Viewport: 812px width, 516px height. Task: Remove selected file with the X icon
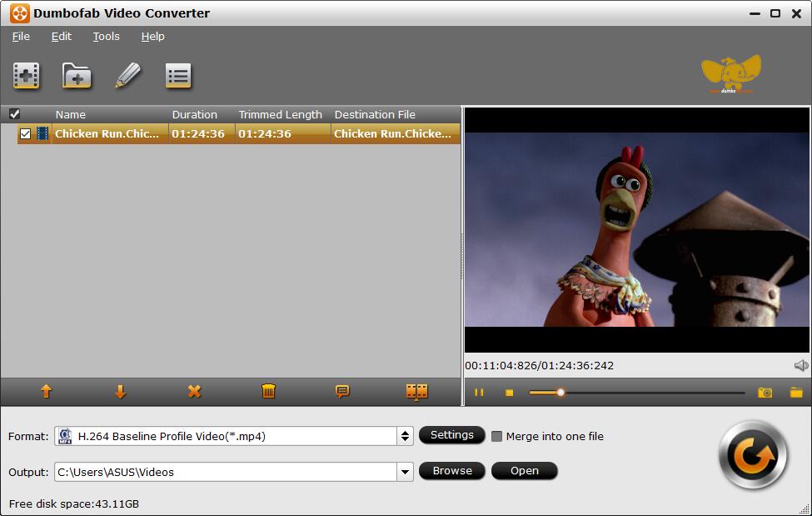pos(194,392)
